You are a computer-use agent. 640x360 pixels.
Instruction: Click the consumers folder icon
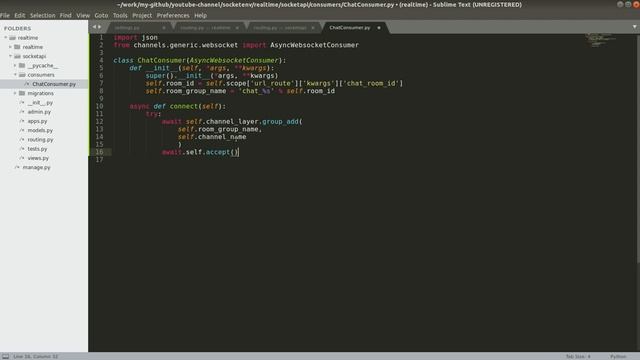point(22,75)
